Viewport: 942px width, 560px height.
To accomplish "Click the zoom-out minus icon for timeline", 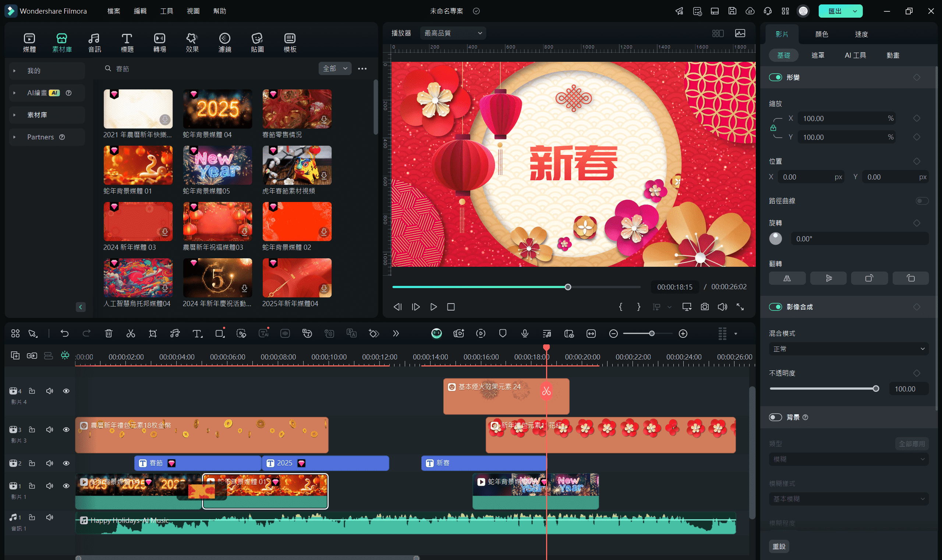I will (x=613, y=334).
